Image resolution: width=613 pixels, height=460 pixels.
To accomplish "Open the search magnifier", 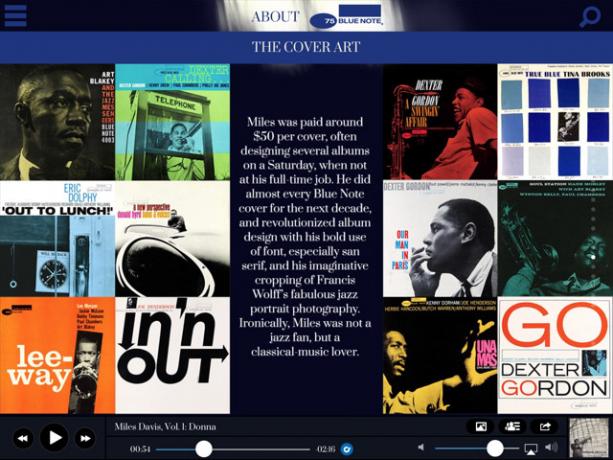I will click(x=590, y=17).
